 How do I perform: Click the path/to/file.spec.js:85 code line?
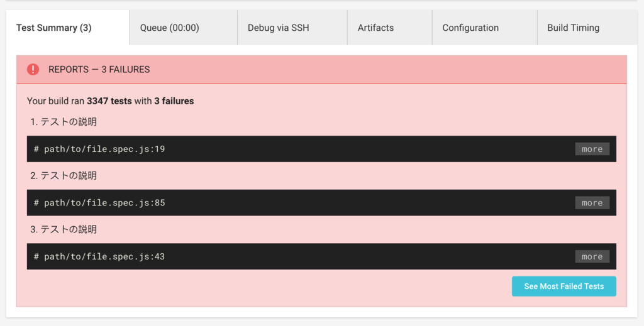[x=99, y=202]
